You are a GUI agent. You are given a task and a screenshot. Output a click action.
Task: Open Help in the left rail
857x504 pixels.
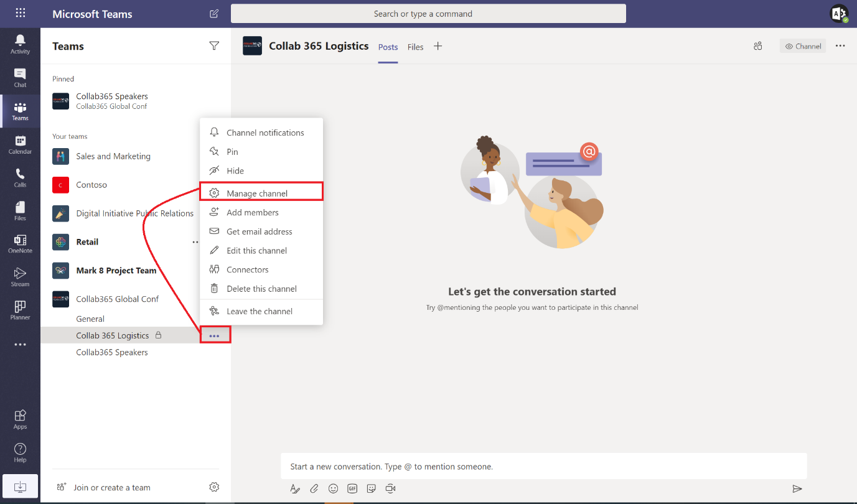[20, 453]
